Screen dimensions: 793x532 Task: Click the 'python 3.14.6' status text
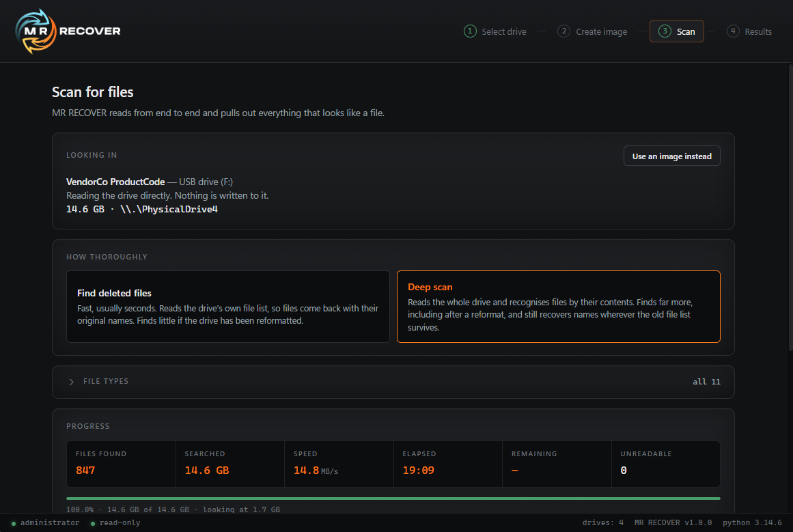(752, 523)
